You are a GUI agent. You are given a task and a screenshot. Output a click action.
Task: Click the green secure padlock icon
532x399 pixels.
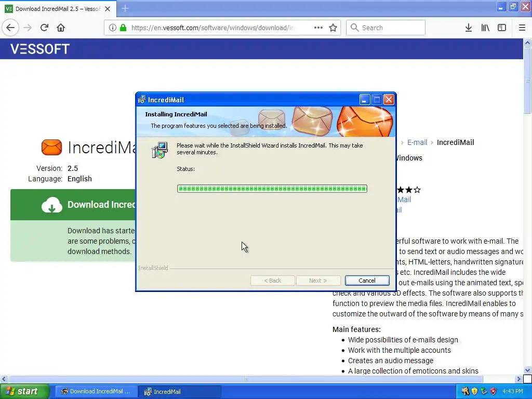[123, 28]
